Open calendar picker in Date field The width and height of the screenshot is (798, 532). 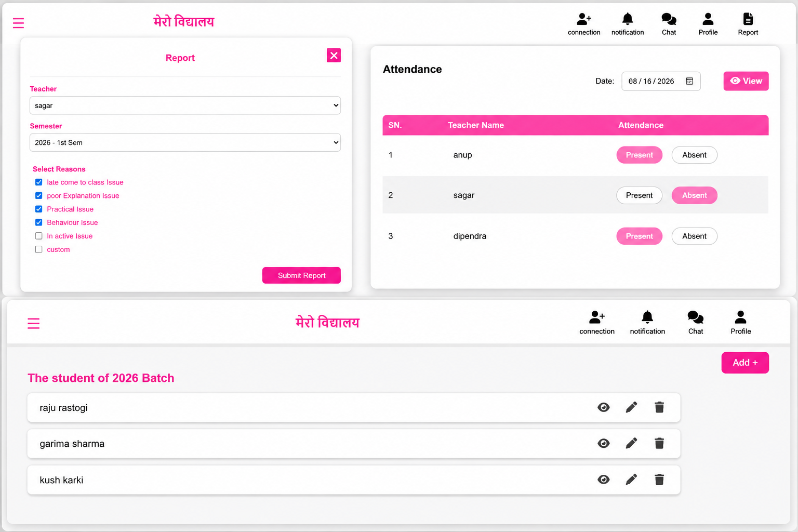689,81
